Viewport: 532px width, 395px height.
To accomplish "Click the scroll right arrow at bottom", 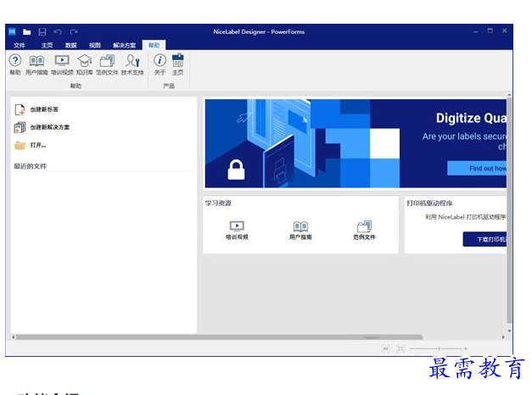I will pyautogui.click(x=503, y=337).
